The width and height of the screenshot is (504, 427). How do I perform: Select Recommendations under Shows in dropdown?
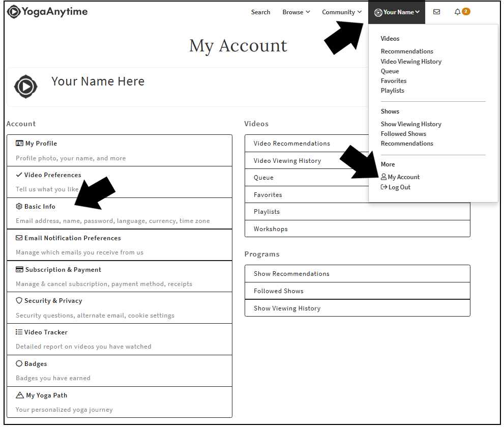click(x=407, y=144)
